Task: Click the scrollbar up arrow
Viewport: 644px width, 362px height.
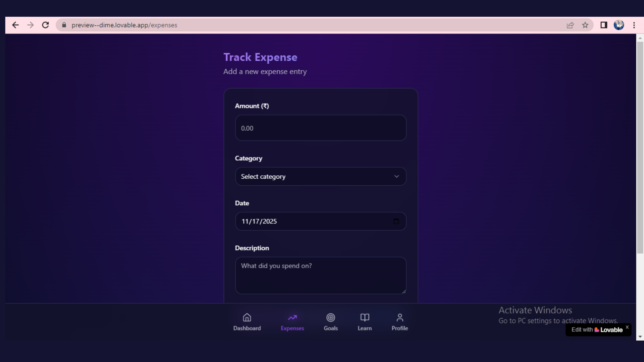Action: tap(640, 38)
